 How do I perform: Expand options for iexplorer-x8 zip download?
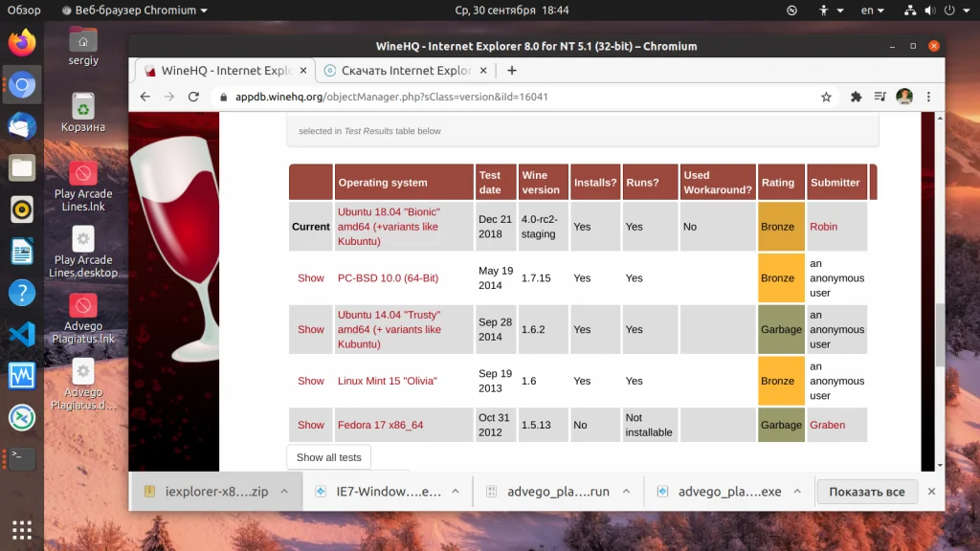[x=284, y=492]
